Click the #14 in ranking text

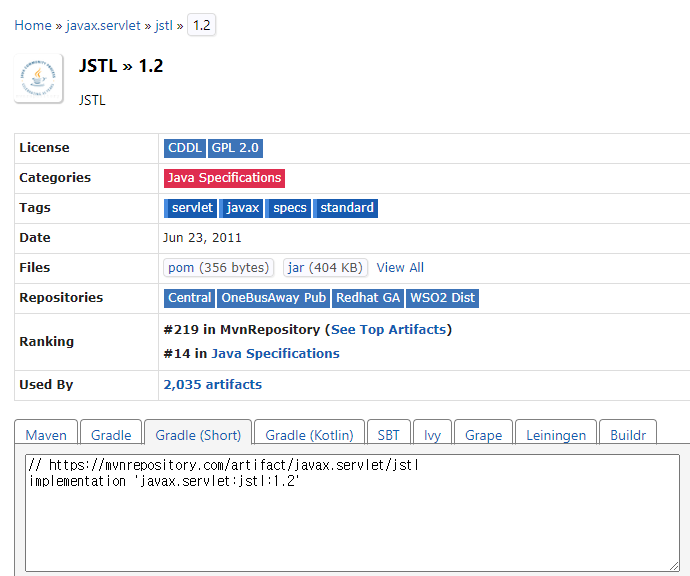click(185, 353)
